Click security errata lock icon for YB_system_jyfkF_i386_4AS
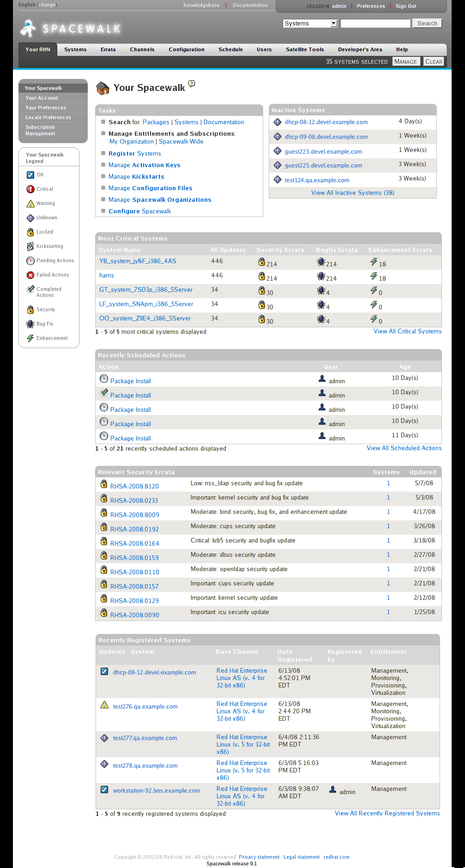Screen dimensions: 465x868 [262, 262]
